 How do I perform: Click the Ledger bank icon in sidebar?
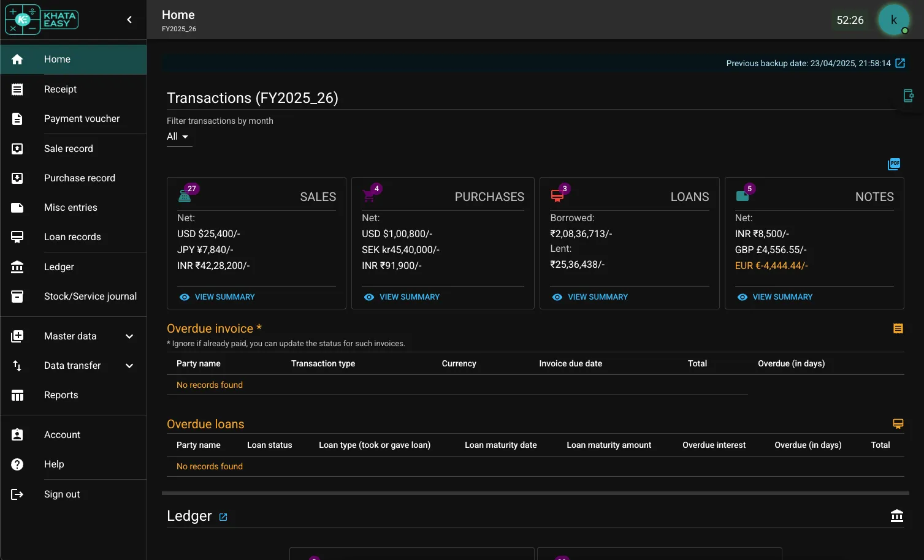point(17,267)
